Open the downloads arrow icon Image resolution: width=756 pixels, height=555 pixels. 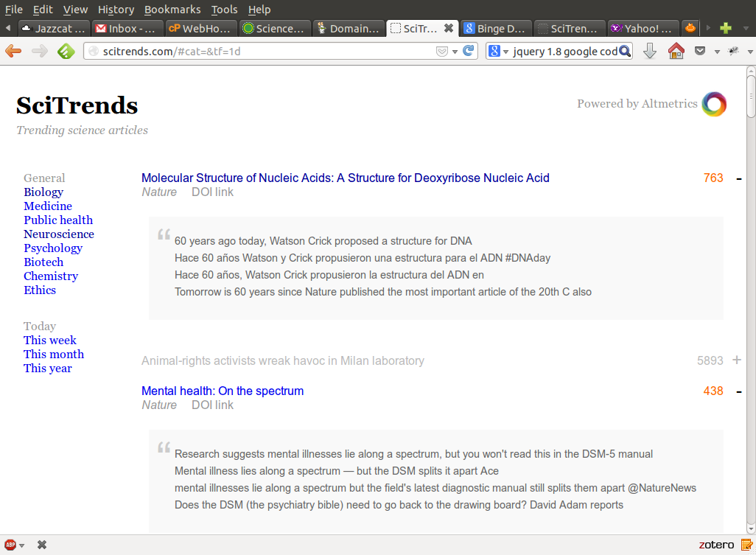click(x=650, y=51)
